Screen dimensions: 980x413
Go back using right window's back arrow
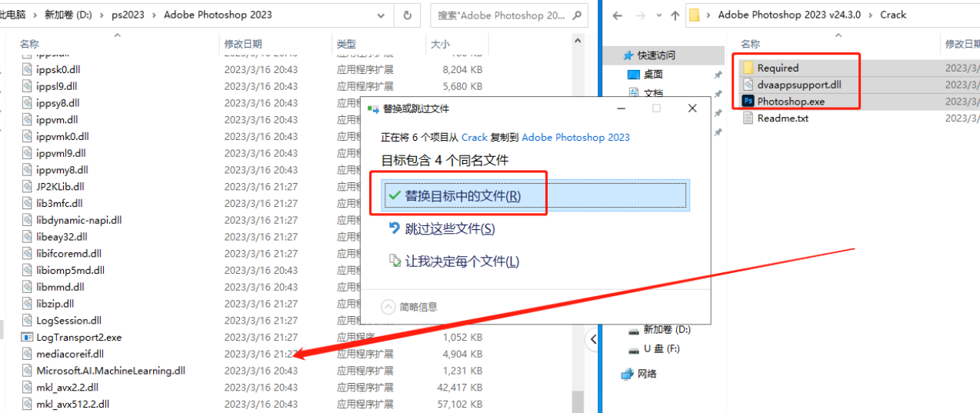point(617,15)
